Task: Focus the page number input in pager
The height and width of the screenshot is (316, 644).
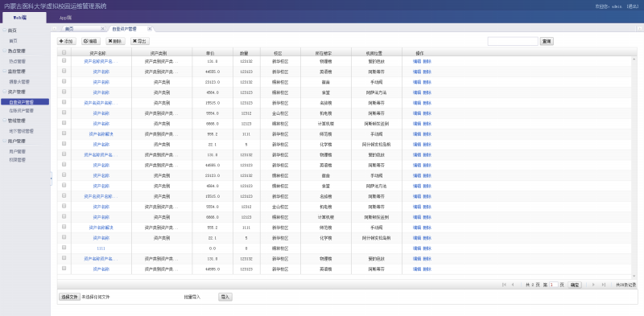Action: click(553, 285)
